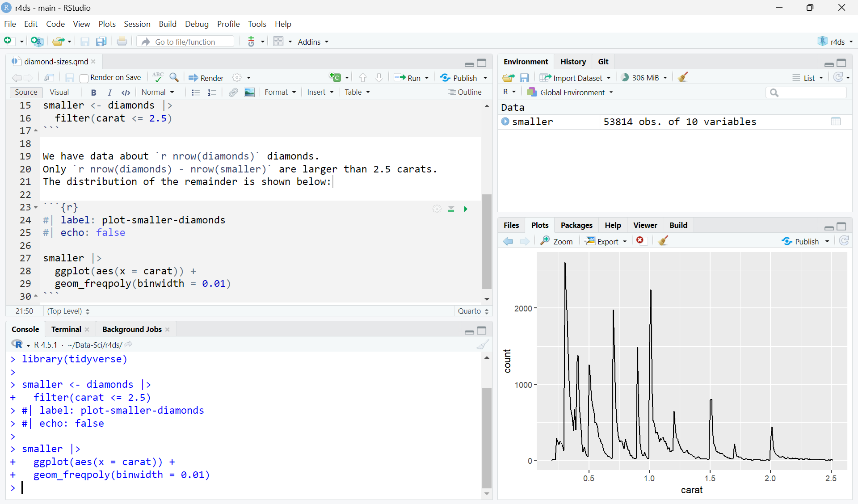The width and height of the screenshot is (858, 504).
Task: Open the r4ds project dropdown
Action: [x=835, y=42]
